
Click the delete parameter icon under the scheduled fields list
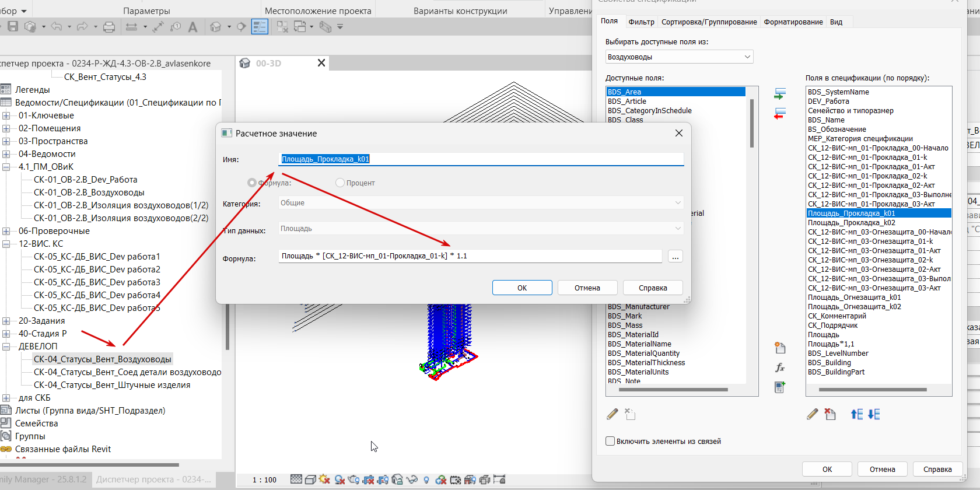pos(830,414)
